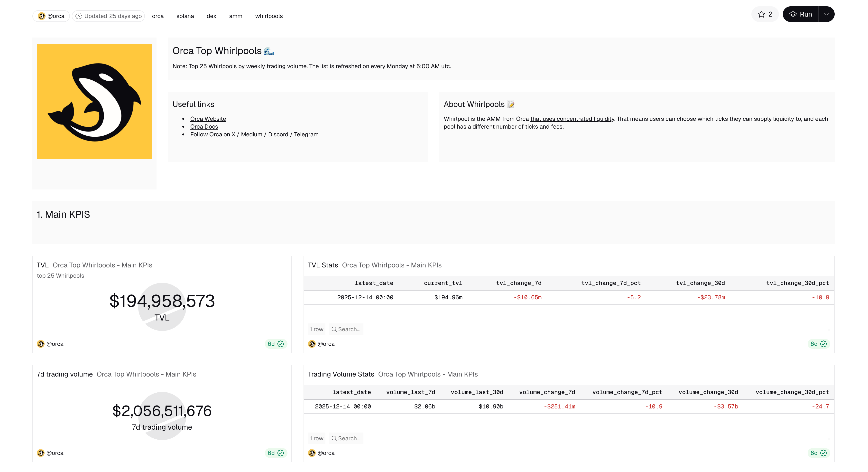
Task: Click the search magnifier icon in Trading Volume Stats
Action: point(334,438)
